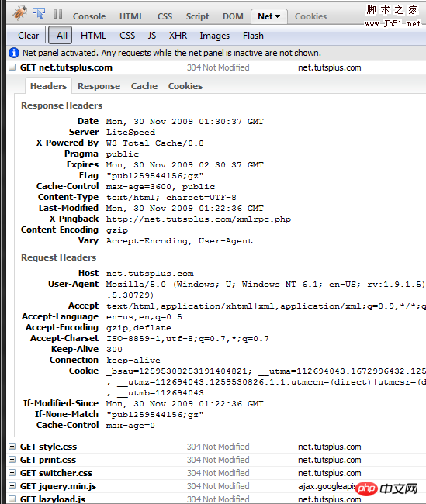This screenshot has width=426, height=504.
Task: Click the X-Powered-By value W3 Total Cache/0.8
Action: [155, 143]
